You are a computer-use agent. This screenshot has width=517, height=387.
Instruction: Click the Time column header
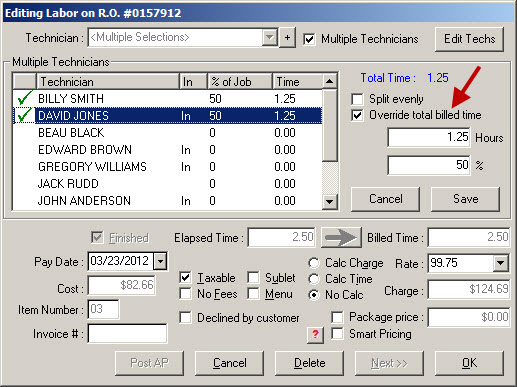pos(297,82)
